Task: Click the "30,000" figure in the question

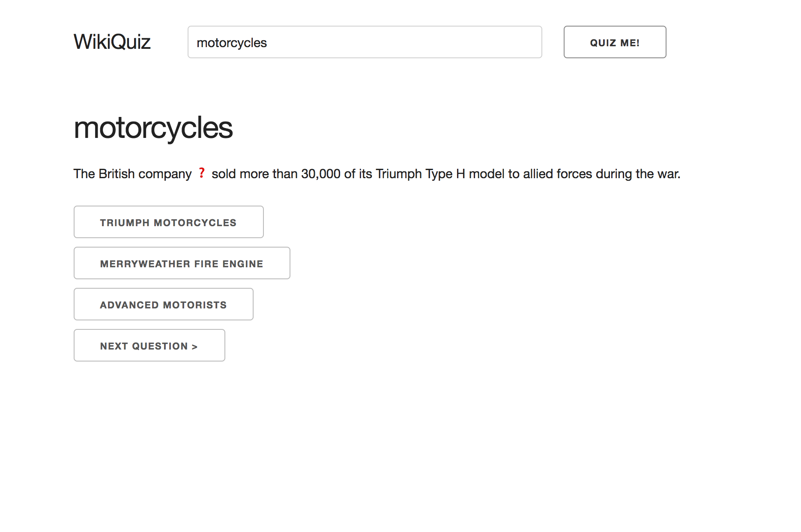Action: pyautogui.click(x=320, y=174)
